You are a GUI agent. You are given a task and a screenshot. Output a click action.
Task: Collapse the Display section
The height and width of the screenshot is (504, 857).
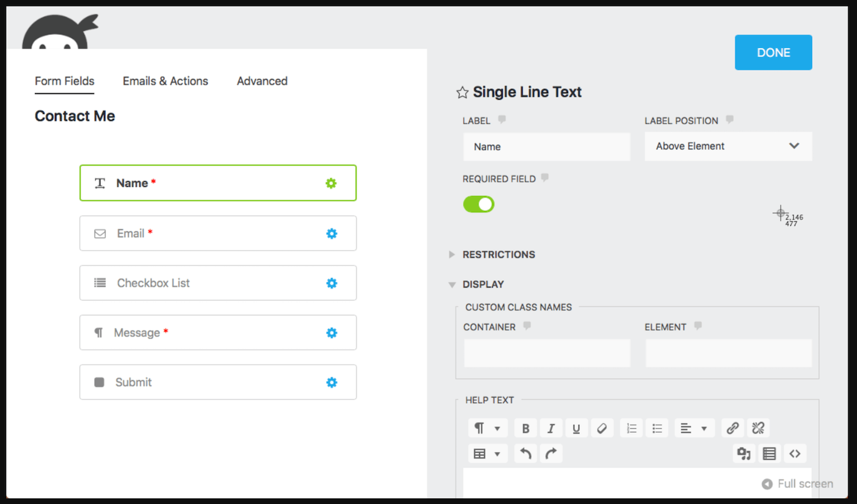coord(483,284)
